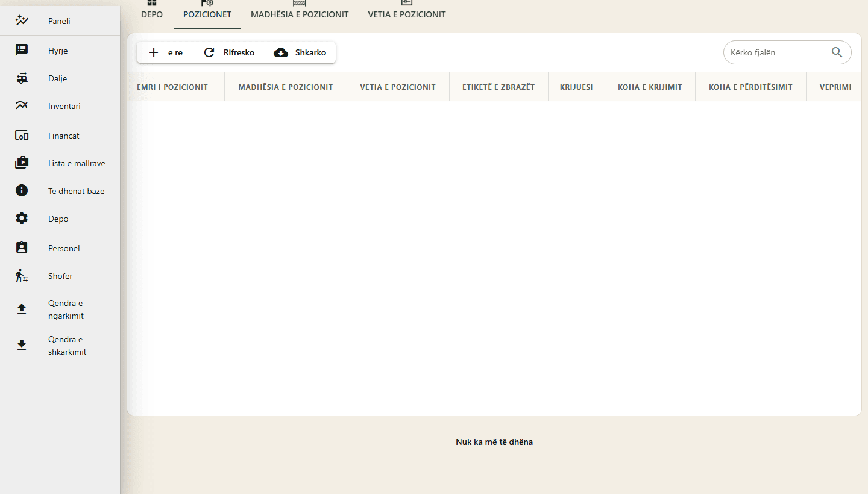
Task: Open the Personel badge icon
Action: tap(22, 248)
